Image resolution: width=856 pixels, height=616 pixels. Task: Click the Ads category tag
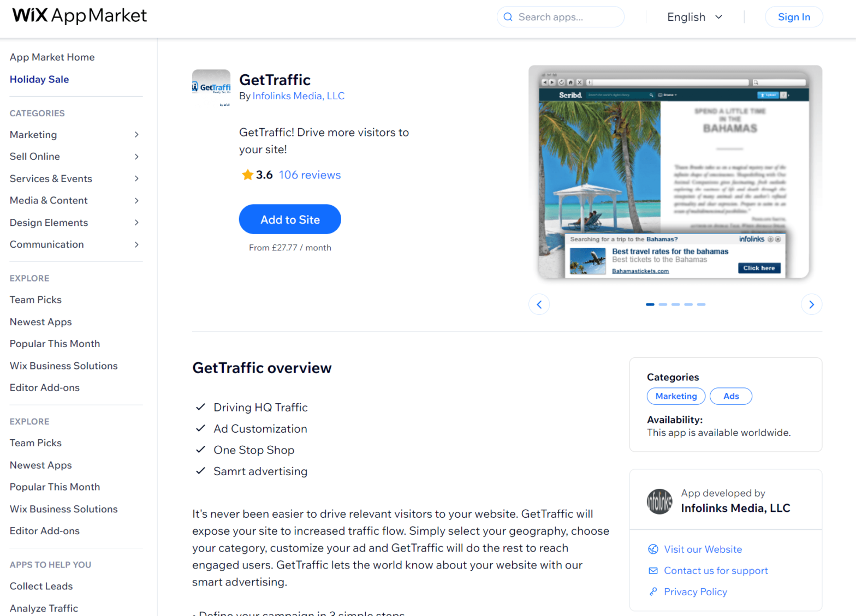[x=731, y=396]
